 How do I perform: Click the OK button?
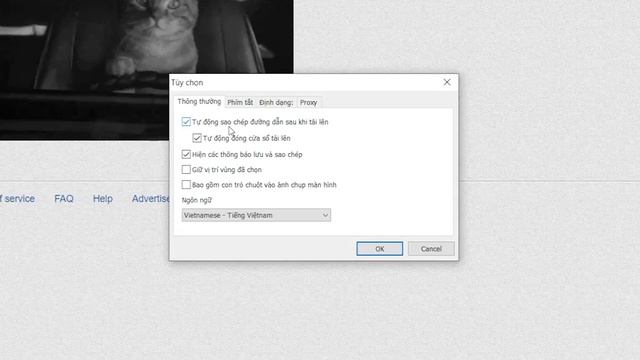click(380, 249)
